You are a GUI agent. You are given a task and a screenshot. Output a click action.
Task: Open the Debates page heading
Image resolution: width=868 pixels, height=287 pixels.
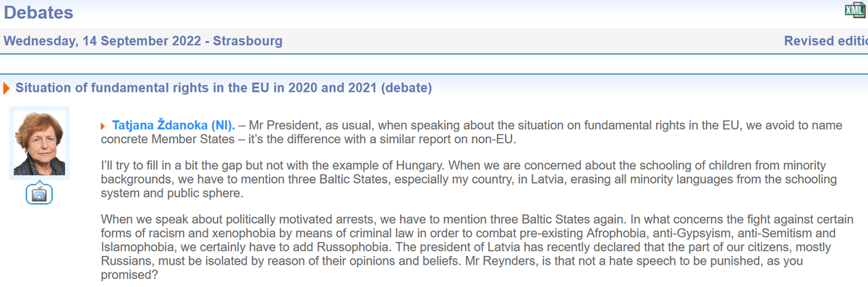tap(38, 12)
